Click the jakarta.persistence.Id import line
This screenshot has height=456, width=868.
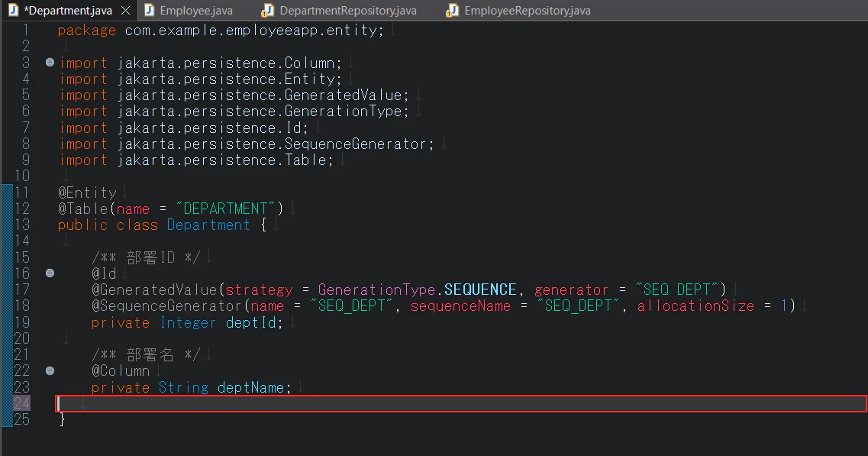(184, 128)
